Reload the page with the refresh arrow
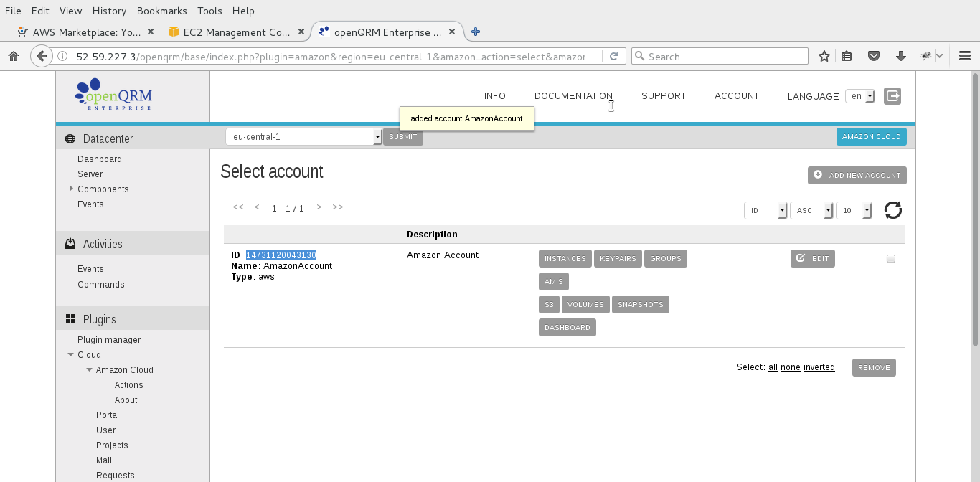This screenshot has height=482, width=980. coord(614,56)
